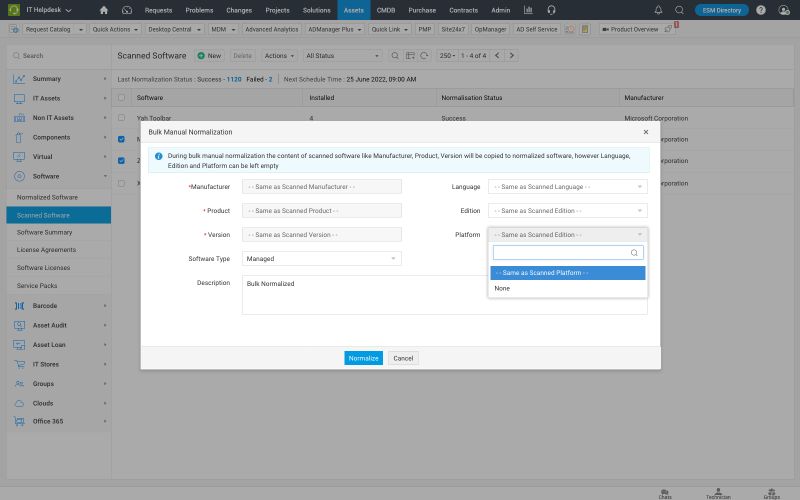Toggle the select-all checkbox in table header
The width and height of the screenshot is (800, 500).
pyautogui.click(x=121, y=97)
